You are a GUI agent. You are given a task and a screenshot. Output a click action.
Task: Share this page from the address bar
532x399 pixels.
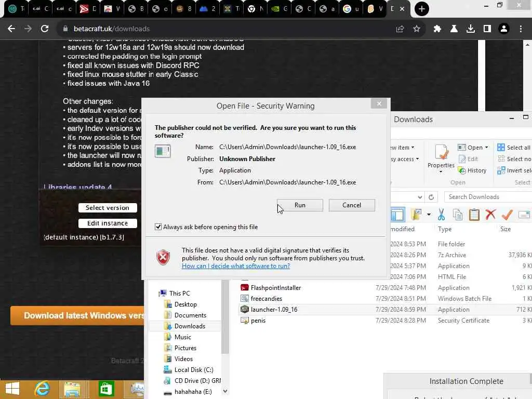(400, 29)
